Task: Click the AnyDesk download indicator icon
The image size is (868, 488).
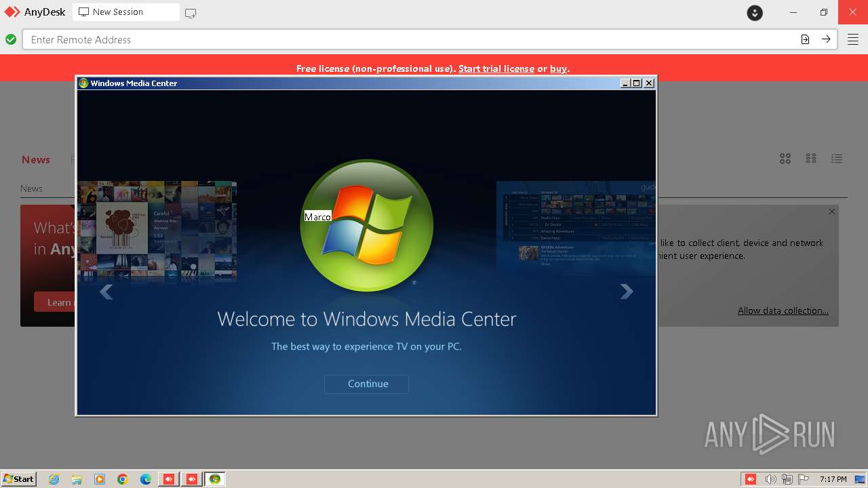Action: (755, 13)
